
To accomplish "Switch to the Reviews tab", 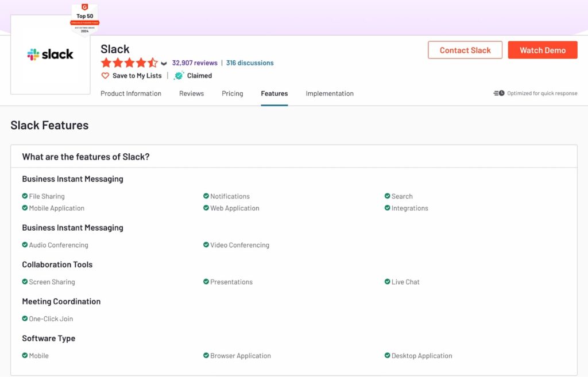I will click(x=192, y=94).
